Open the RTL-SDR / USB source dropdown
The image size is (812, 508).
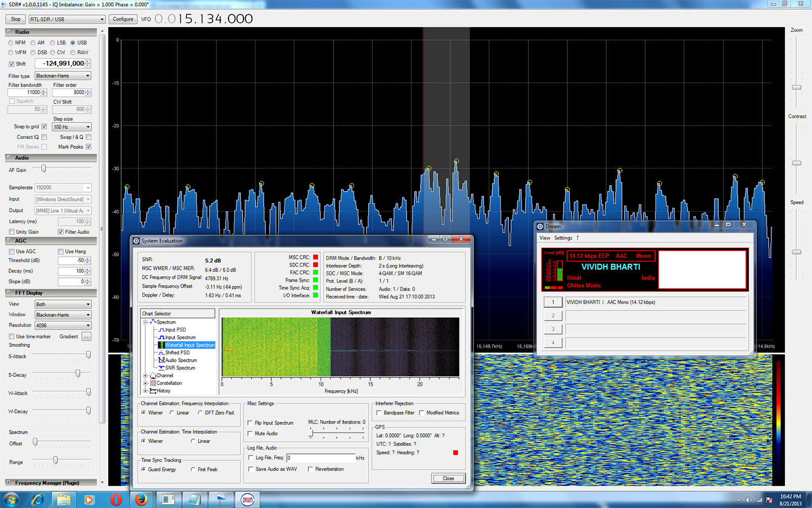pos(67,19)
